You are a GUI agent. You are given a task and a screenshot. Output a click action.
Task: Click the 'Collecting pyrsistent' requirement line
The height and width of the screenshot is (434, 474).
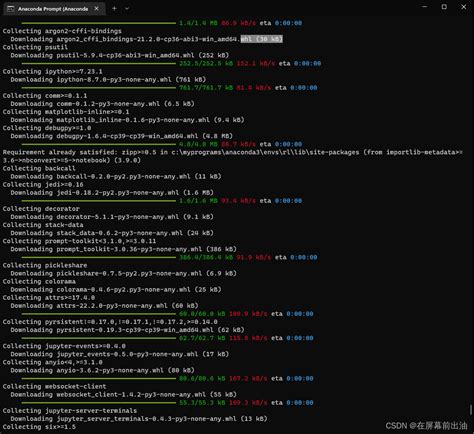pyautogui.click(x=110, y=322)
